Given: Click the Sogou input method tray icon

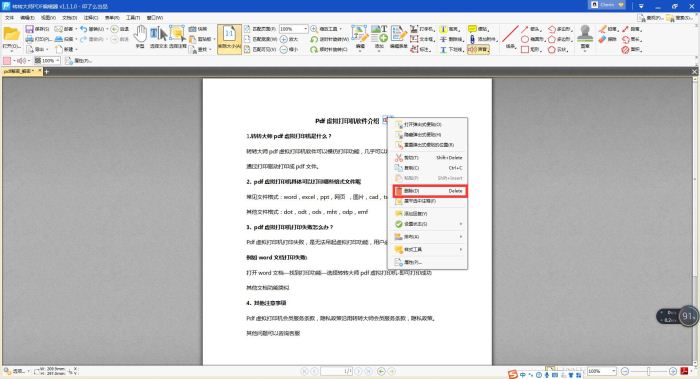Looking at the screenshot, I should click(x=512, y=374).
